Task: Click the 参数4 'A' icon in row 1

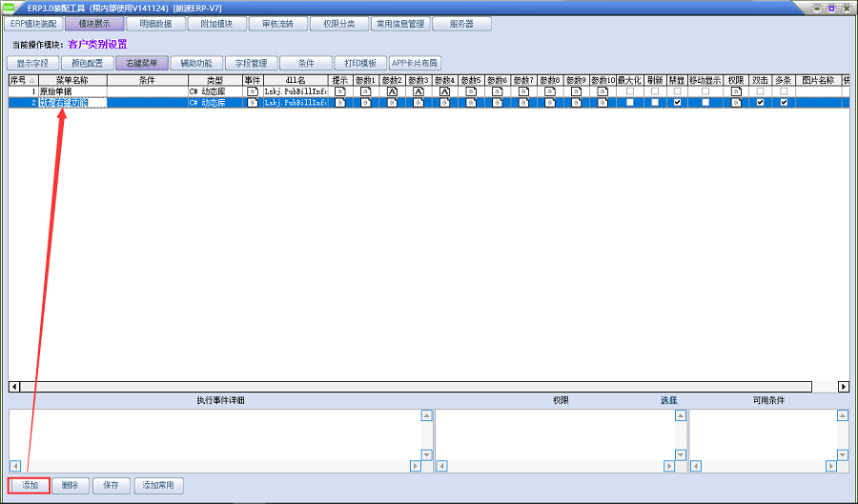Action: [444, 91]
